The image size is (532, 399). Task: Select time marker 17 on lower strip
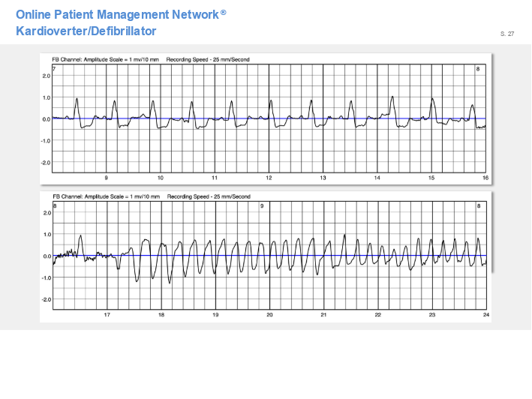coord(107,315)
